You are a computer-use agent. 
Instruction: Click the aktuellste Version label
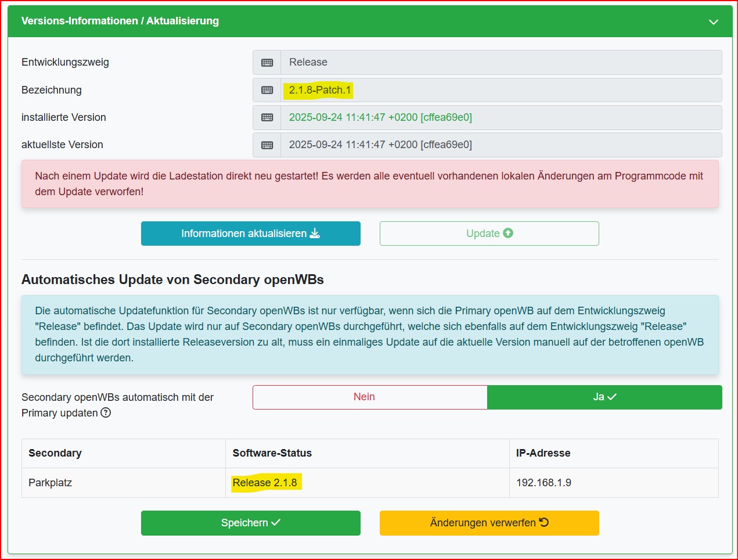pos(62,145)
